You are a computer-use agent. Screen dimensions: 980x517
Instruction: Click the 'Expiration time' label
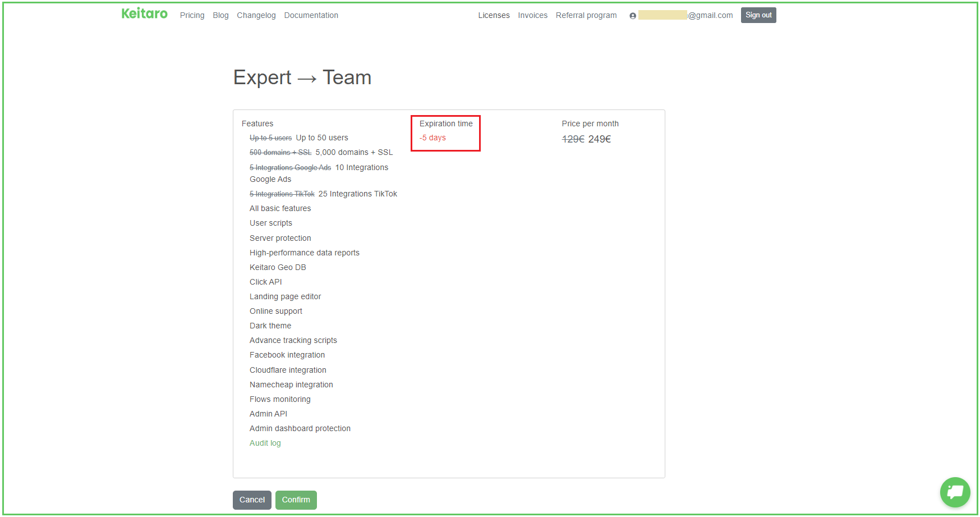pyautogui.click(x=446, y=123)
